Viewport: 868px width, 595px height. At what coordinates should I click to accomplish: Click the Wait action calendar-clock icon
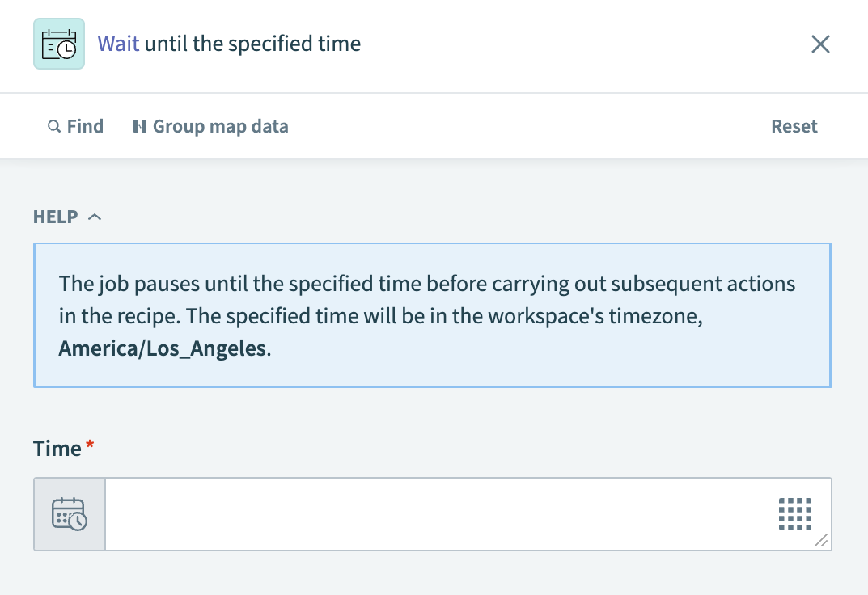tap(58, 44)
